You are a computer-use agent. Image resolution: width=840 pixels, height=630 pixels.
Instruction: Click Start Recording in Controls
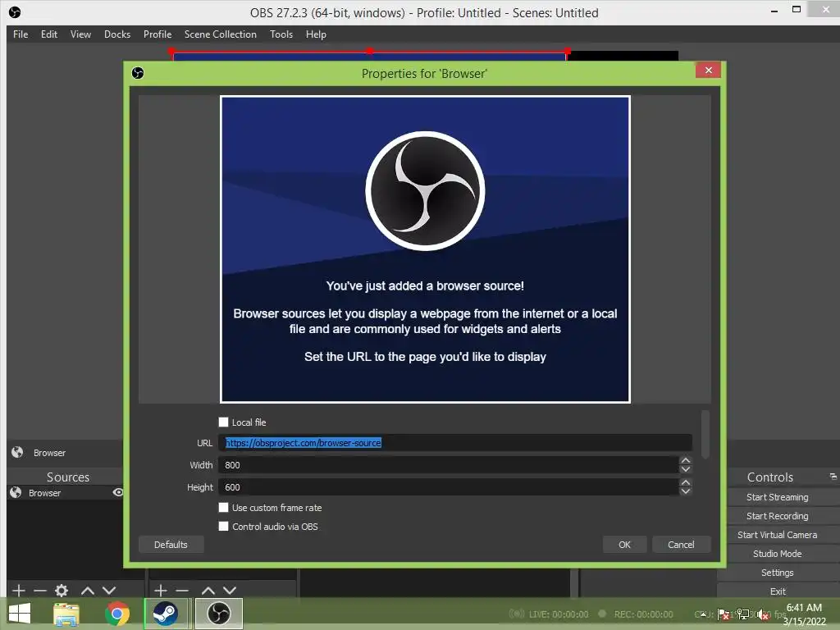click(x=778, y=516)
